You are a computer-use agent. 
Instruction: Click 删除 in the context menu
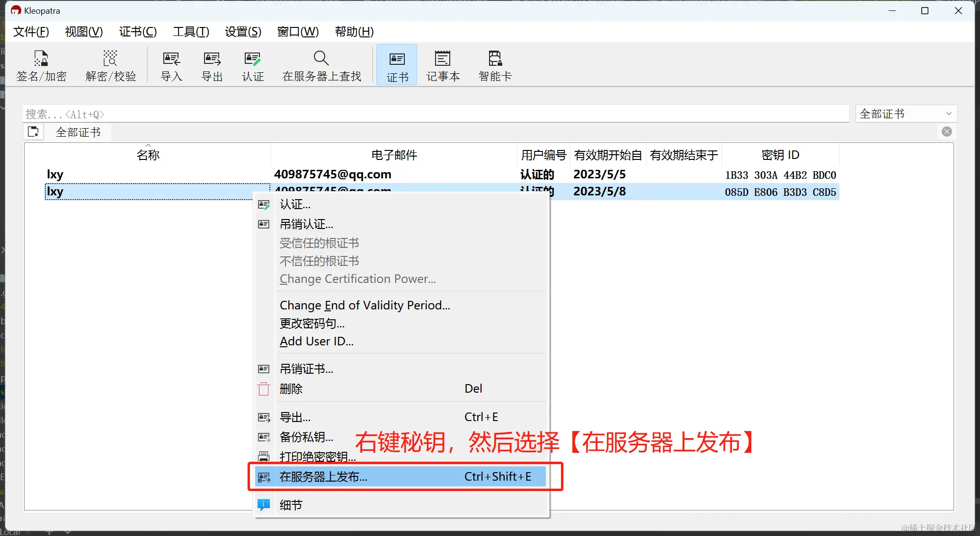click(x=291, y=389)
